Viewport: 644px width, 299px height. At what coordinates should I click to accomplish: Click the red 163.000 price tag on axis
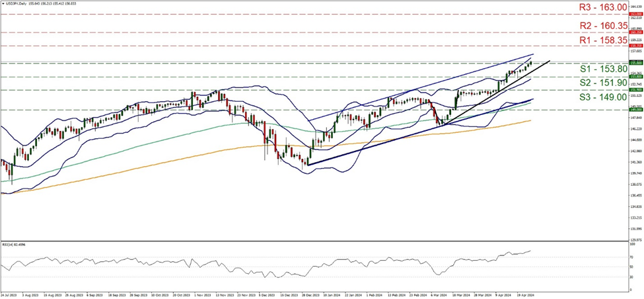[635, 13]
